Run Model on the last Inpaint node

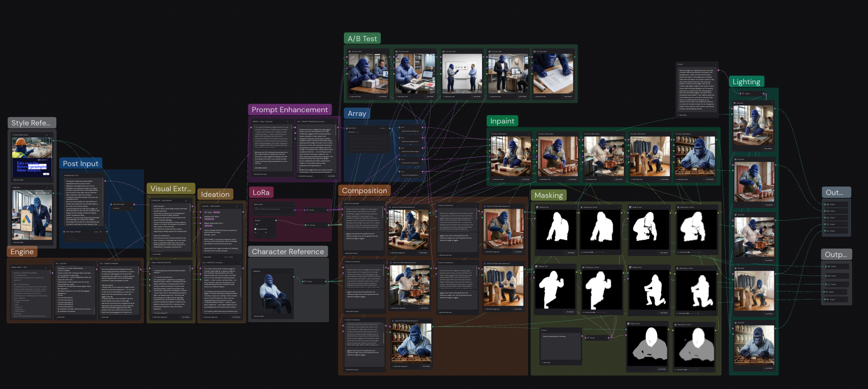(710, 179)
